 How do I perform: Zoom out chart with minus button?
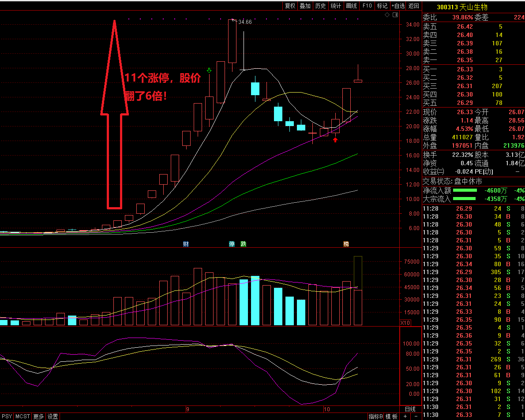coord(416,416)
